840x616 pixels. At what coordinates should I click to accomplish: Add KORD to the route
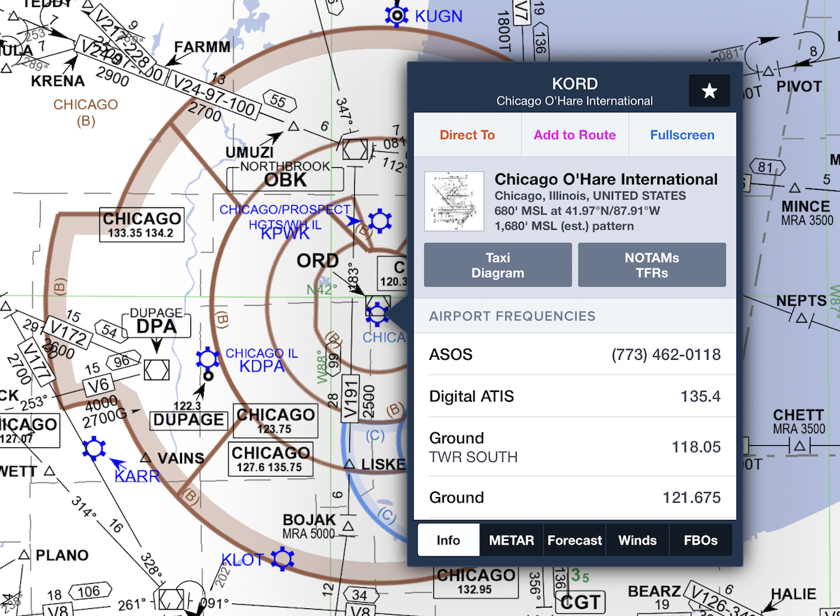[x=575, y=135]
